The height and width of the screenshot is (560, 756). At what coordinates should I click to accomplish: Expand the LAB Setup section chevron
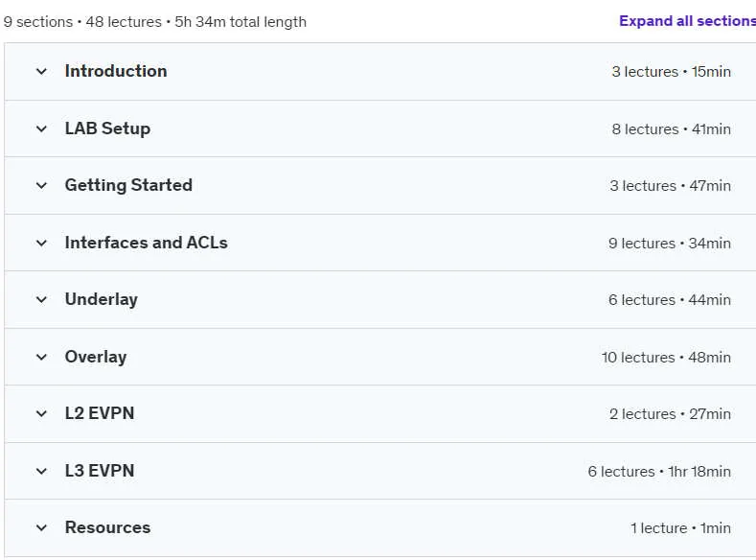click(x=41, y=128)
